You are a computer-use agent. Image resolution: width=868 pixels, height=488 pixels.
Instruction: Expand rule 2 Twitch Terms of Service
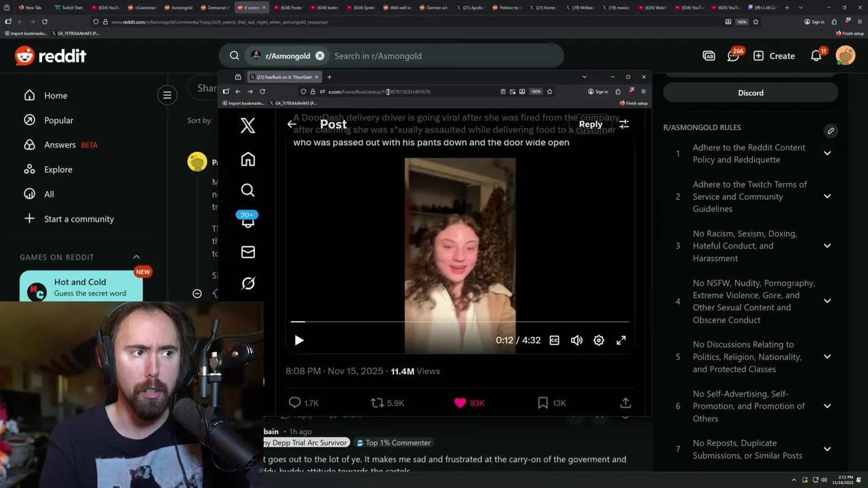click(827, 197)
